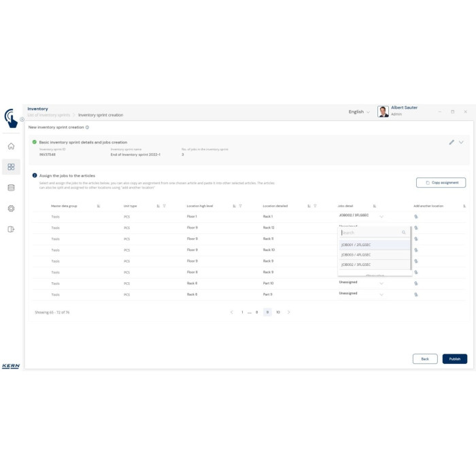The height and width of the screenshot is (476, 476).
Task: Expand the sidebar with the arrow toggle
Action: point(22,119)
